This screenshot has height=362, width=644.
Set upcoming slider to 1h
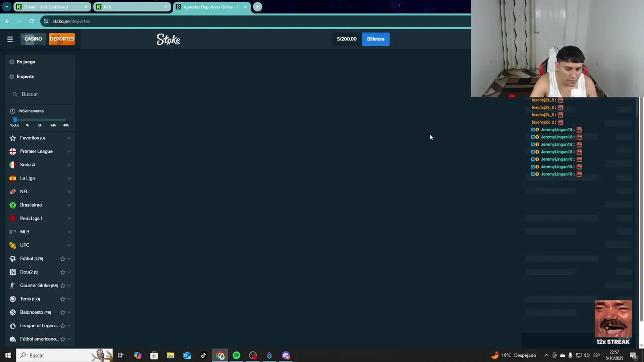[x=28, y=125]
